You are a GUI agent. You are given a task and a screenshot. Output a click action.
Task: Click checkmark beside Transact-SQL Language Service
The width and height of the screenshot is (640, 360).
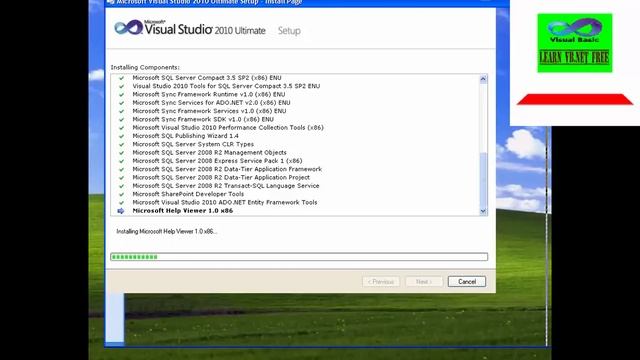click(121, 186)
